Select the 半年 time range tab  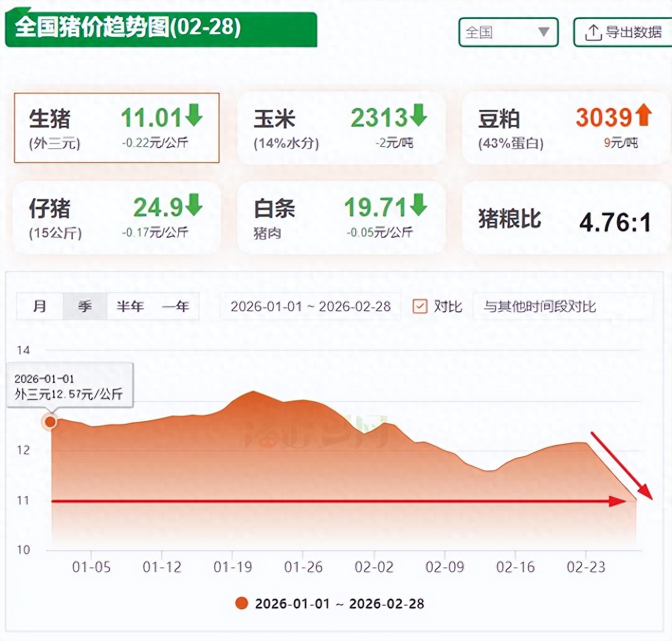[130, 306]
